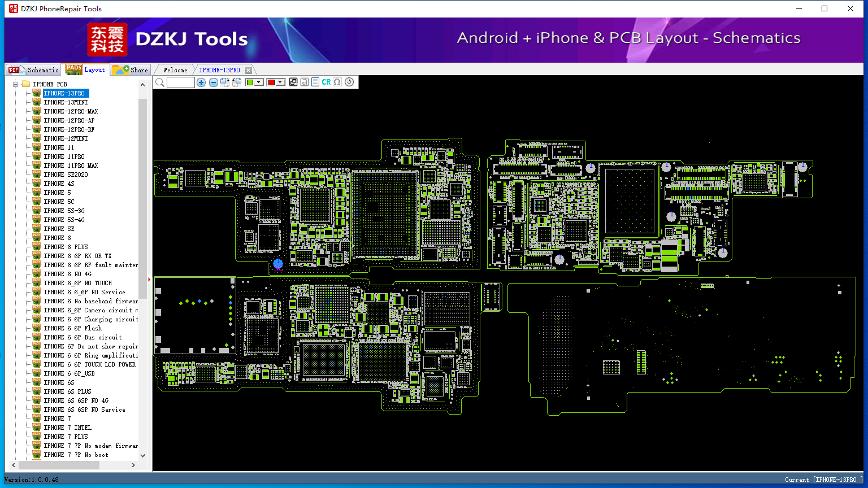
Task: Click the cyan CR toolbar button
Action: click(326, 82)
